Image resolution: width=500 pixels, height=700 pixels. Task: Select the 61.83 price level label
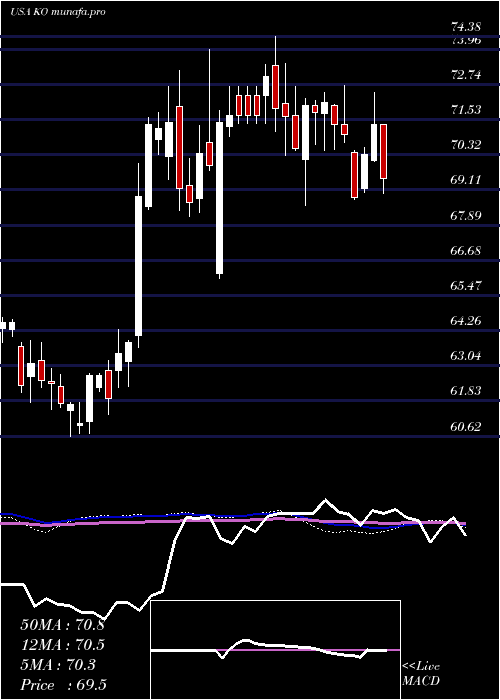pos(466,391)
